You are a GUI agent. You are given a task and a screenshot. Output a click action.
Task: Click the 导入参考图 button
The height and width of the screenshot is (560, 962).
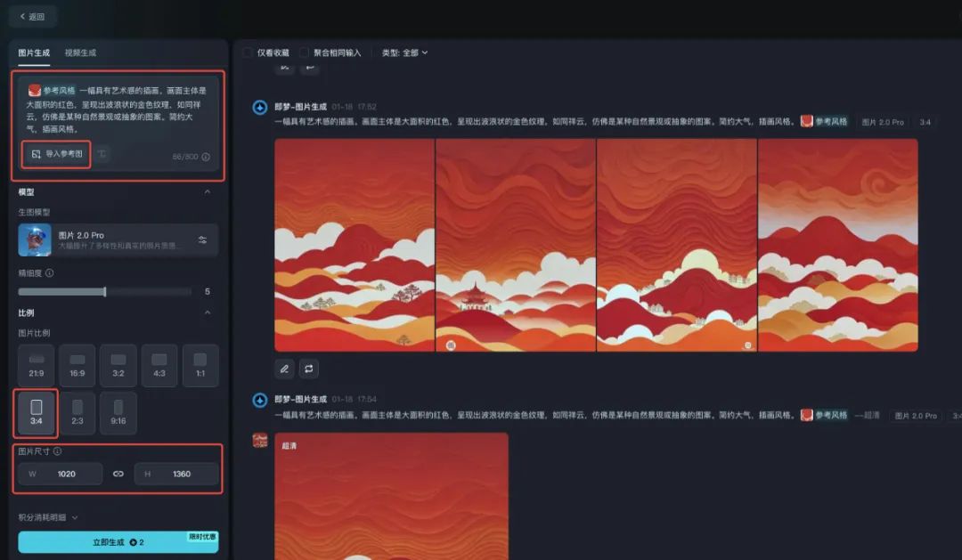point(57,154)
